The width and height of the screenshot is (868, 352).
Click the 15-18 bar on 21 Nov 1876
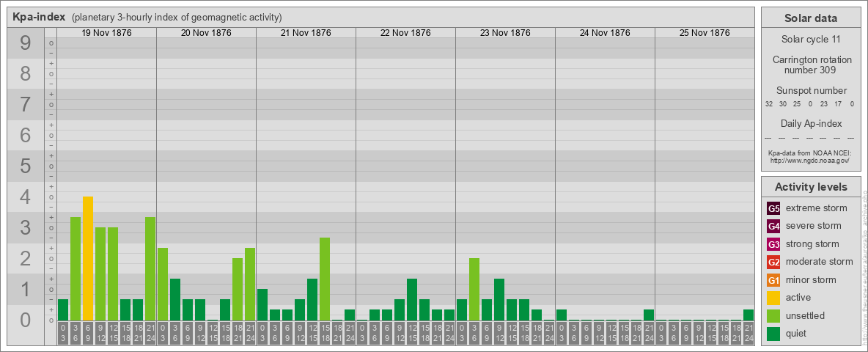325,279
